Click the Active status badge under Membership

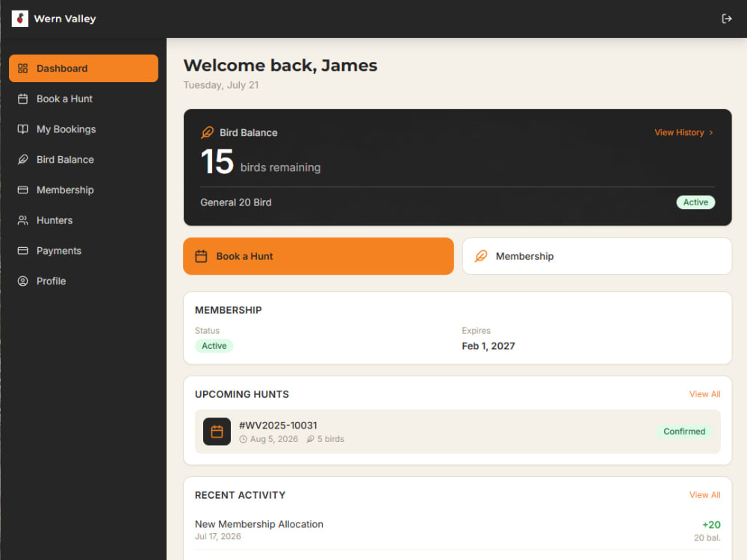pyautogui.click(x=214, y=346)
